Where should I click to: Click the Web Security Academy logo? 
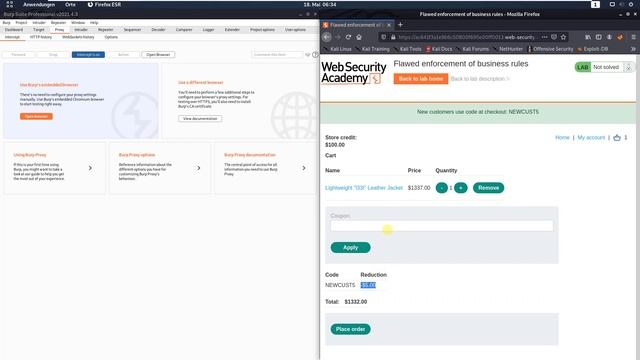pyautogui.click(x=353, y=73)
